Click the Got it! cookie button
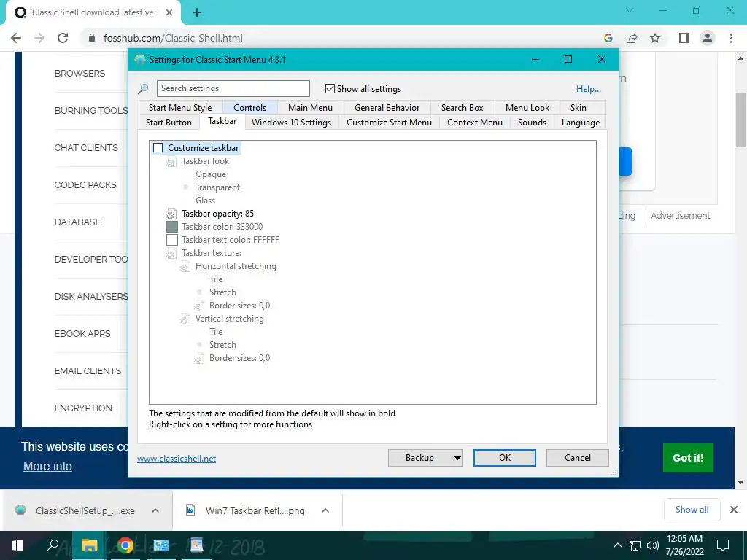The height and width of the screenshot is (560, 747). tap(688, 458)
